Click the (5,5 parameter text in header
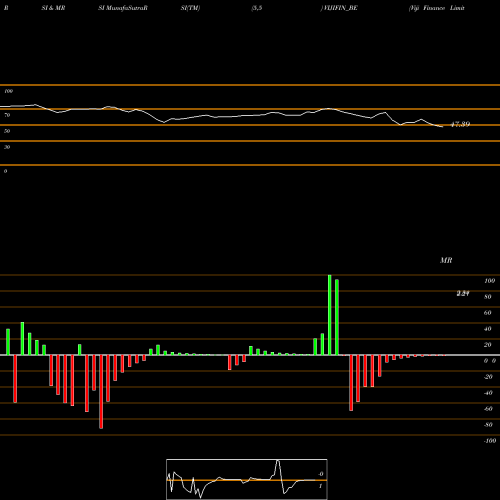This screenshot has width=500, height=500. [257, 8]
